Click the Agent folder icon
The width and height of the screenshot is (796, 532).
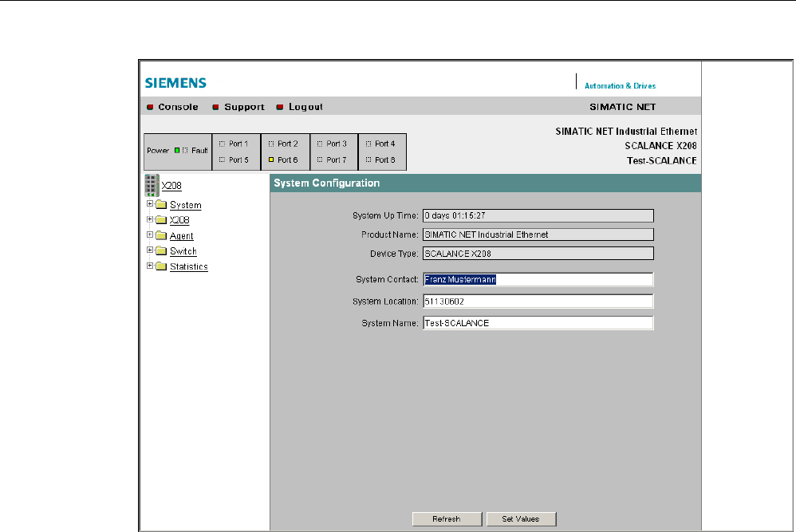[x=161, y=235]
